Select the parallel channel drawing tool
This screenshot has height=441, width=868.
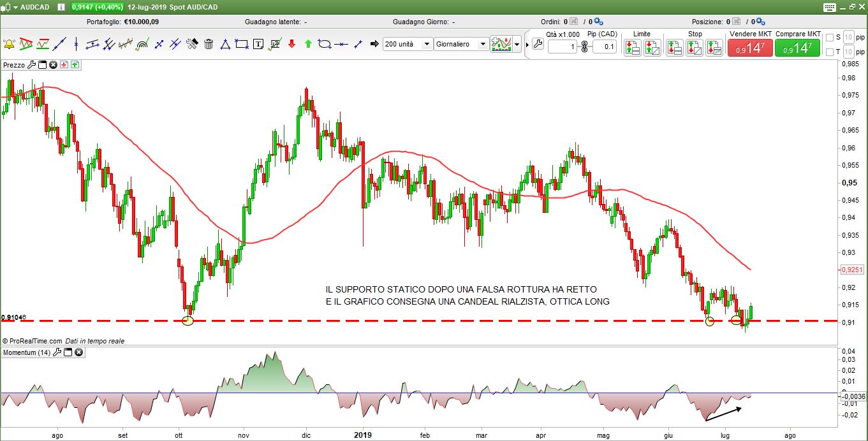92,44
